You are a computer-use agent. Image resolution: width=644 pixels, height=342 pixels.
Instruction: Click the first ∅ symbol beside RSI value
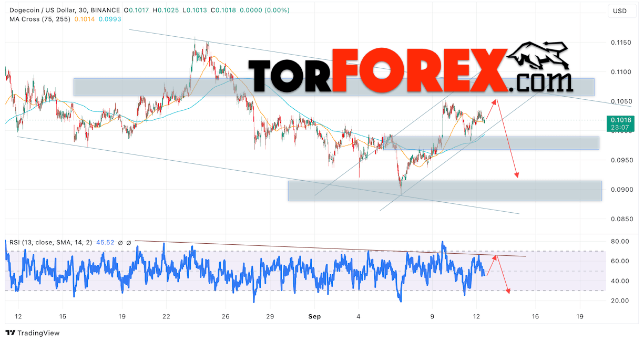pos(120,242)
